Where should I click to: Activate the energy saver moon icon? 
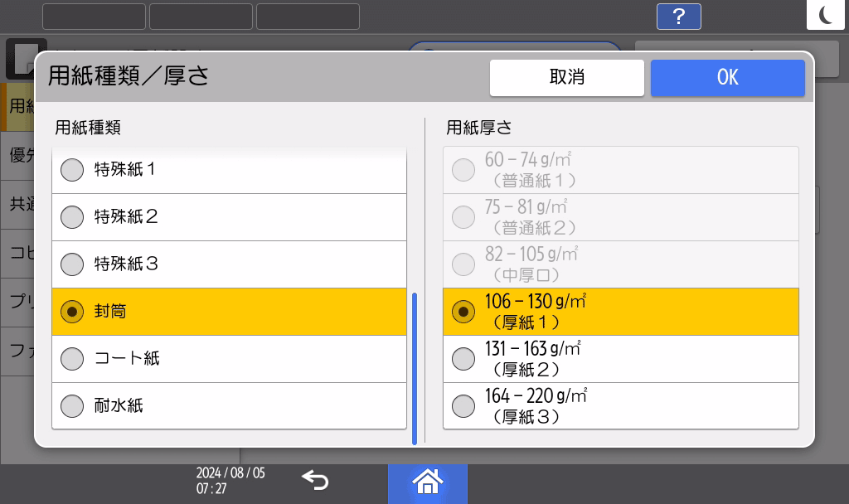pos(827,16)
